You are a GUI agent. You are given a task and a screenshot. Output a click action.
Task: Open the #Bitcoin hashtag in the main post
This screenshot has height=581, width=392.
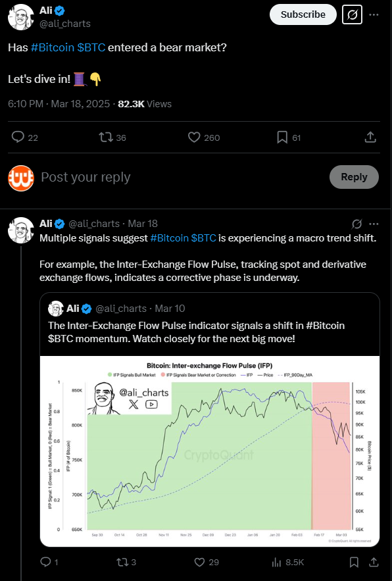click(53, 48)
